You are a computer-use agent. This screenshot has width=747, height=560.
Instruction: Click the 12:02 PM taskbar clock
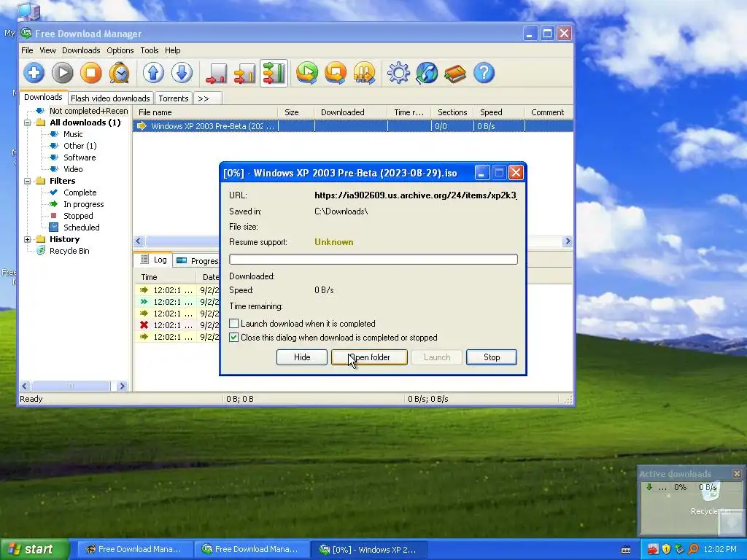click(x=720, y=549)
